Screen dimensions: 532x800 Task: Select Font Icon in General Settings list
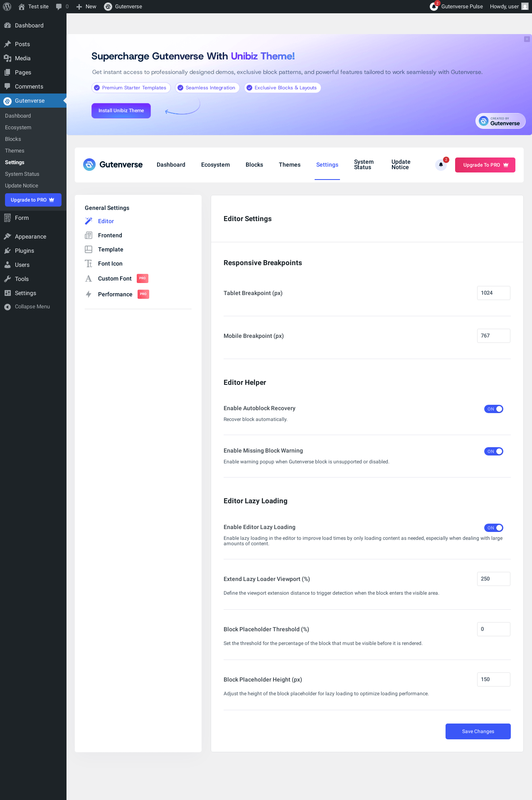[x=110, y=263]
